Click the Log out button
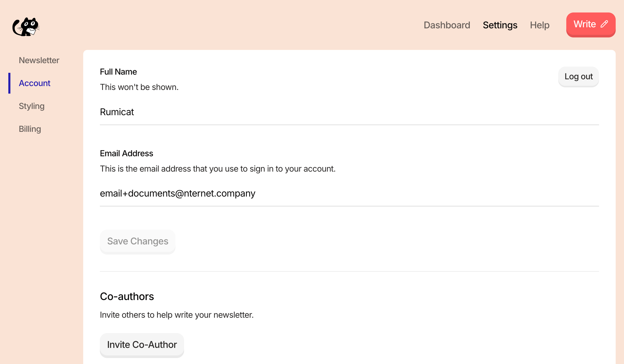The image size is (624, 364). (578, 76)
